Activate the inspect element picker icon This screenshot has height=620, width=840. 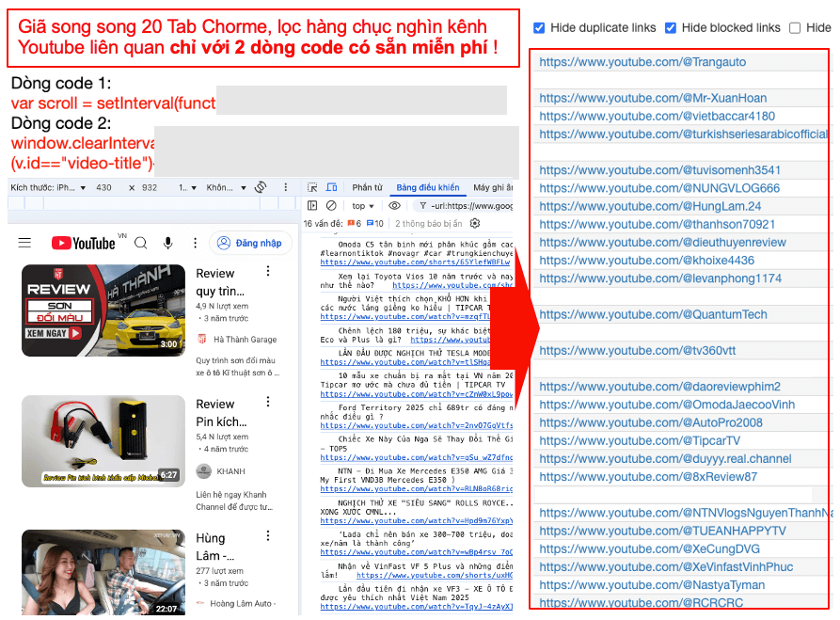click(312, 187)
